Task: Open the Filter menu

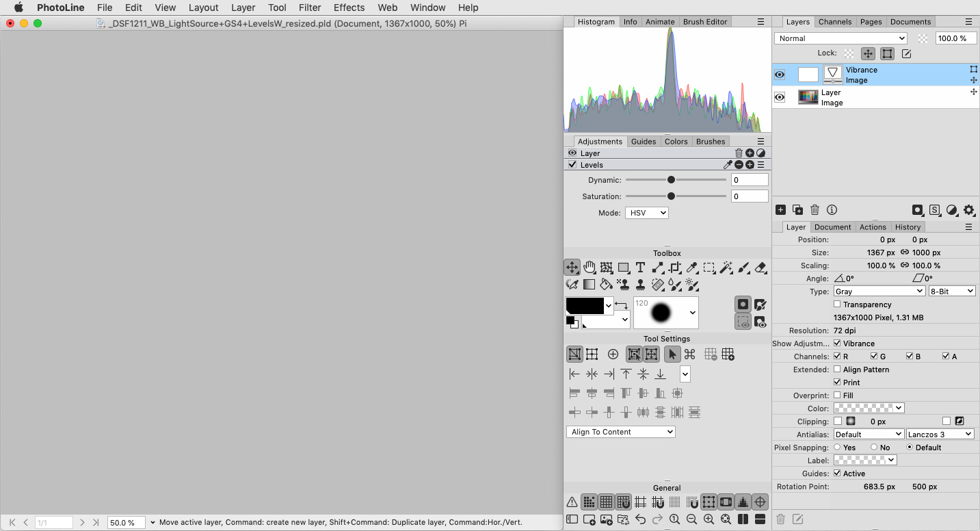Action: coord(310,8)
